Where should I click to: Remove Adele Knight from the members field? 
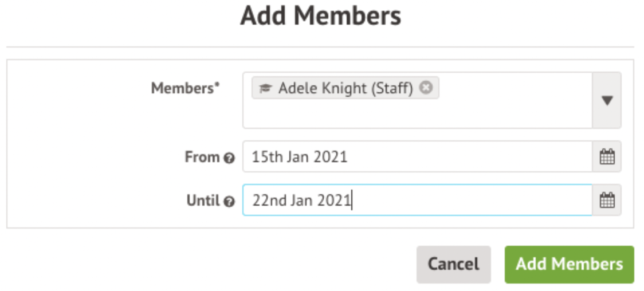tap(426, 88)
